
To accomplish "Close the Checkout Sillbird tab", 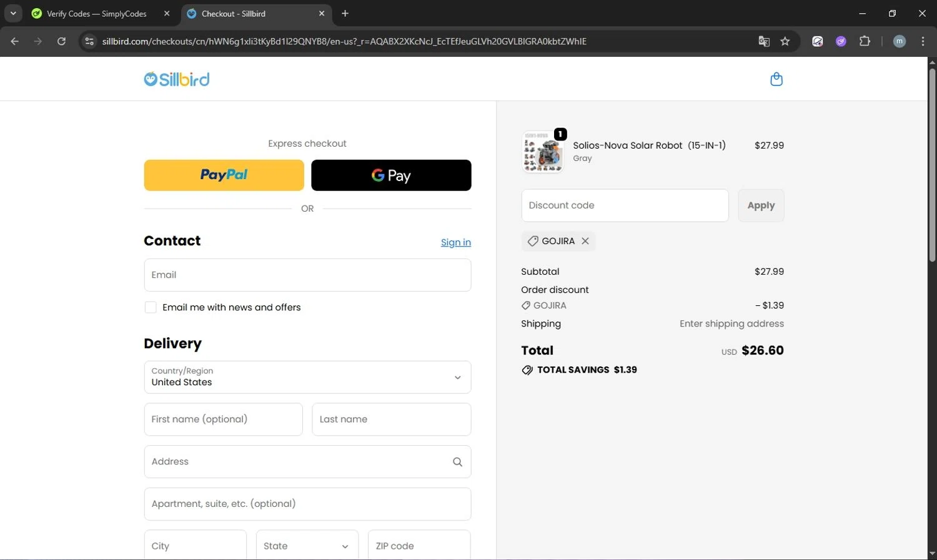I will click(x=322, y=13).
